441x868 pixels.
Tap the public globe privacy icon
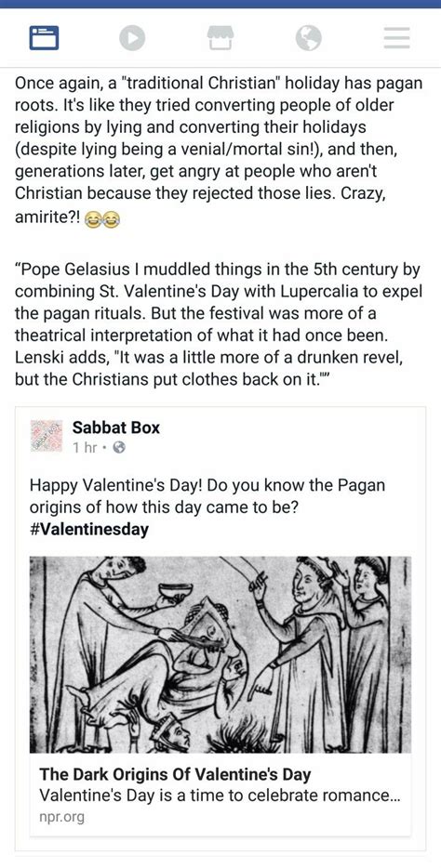coord(118,448)
